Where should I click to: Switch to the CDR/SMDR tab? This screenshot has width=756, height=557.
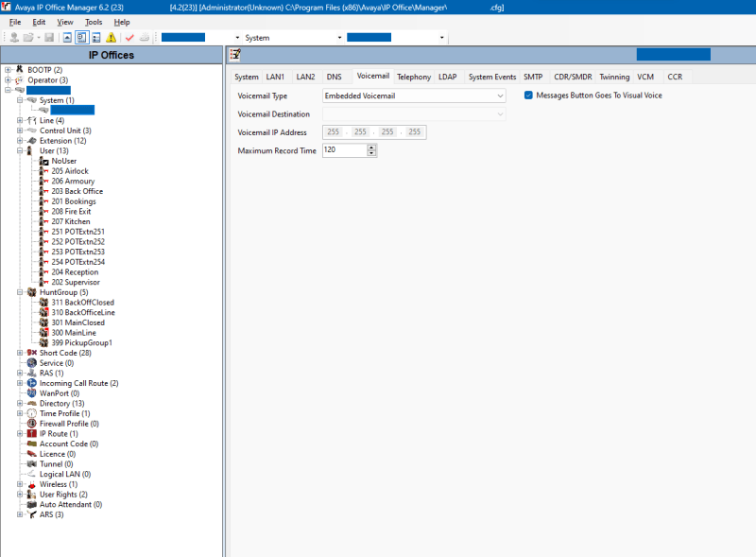(573, 77)
